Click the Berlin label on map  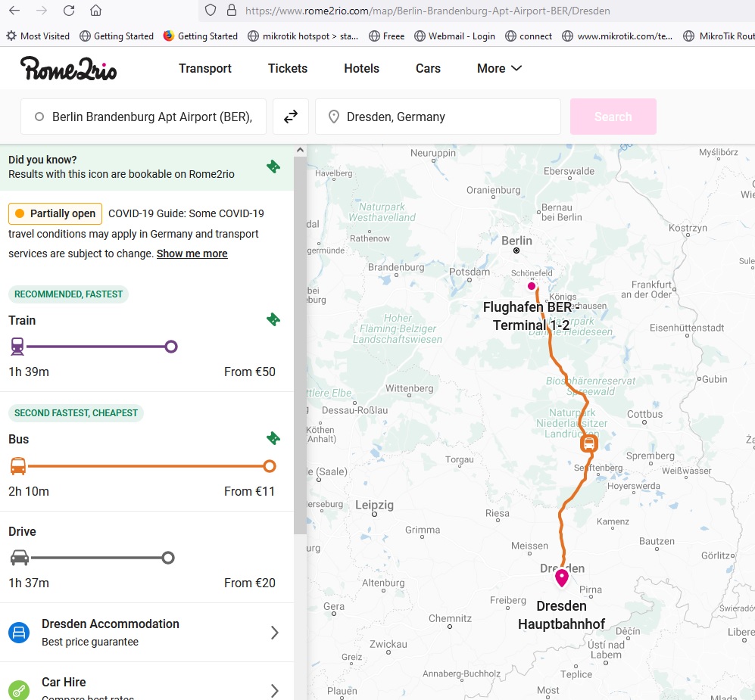coord(516,241)
